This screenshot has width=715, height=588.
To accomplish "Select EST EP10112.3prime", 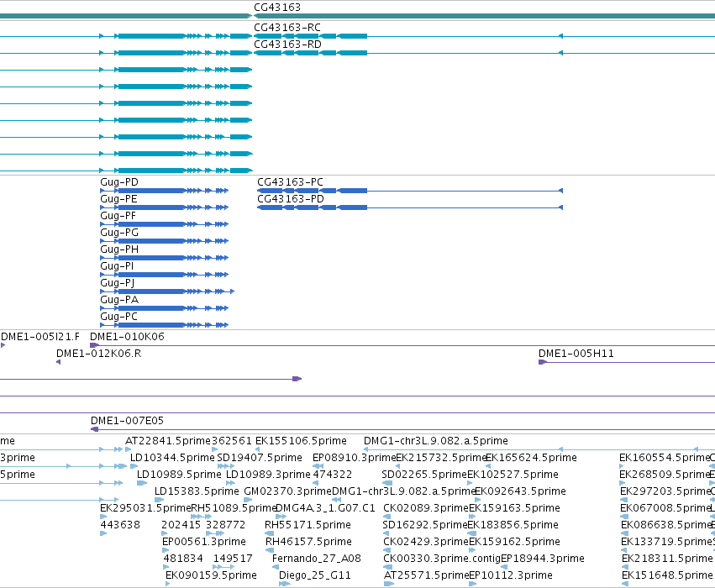I will point(511,575).
